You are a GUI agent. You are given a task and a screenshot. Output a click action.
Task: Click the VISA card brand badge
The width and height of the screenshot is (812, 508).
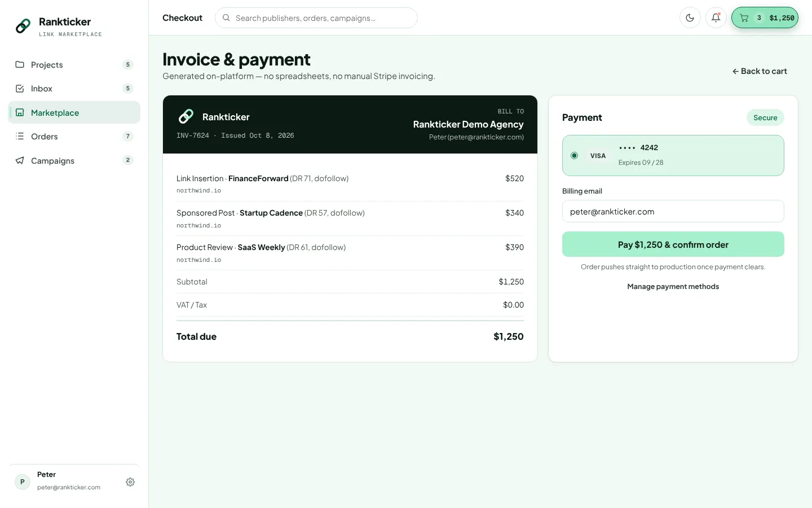[598, 156]
